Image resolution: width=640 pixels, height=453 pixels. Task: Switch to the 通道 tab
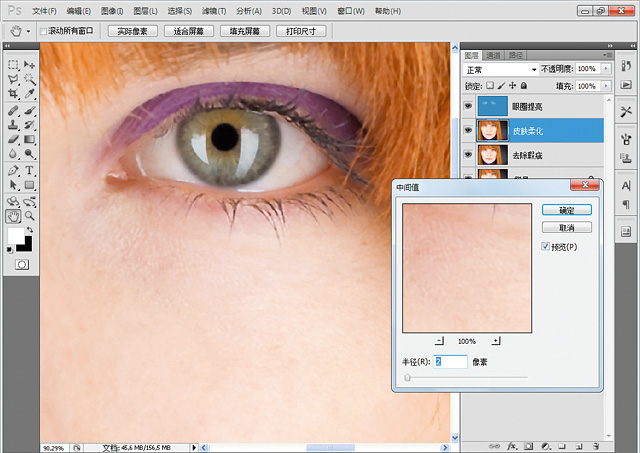tap(493, 55)
